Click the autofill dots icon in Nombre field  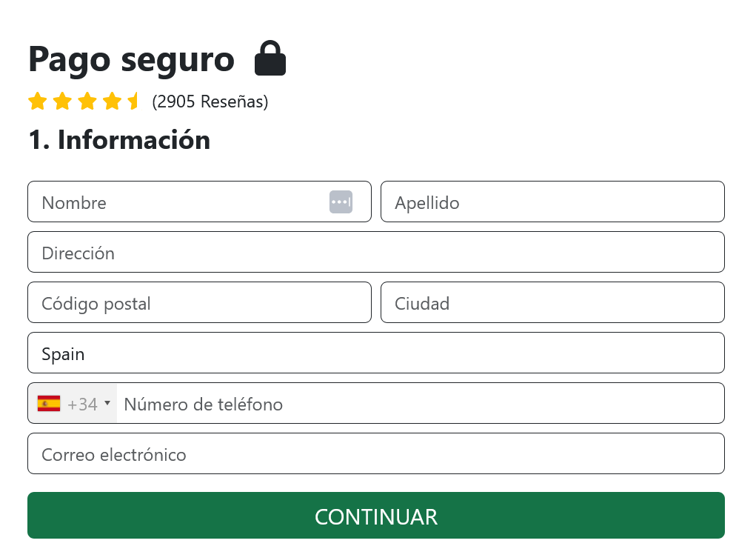(341, 202)
